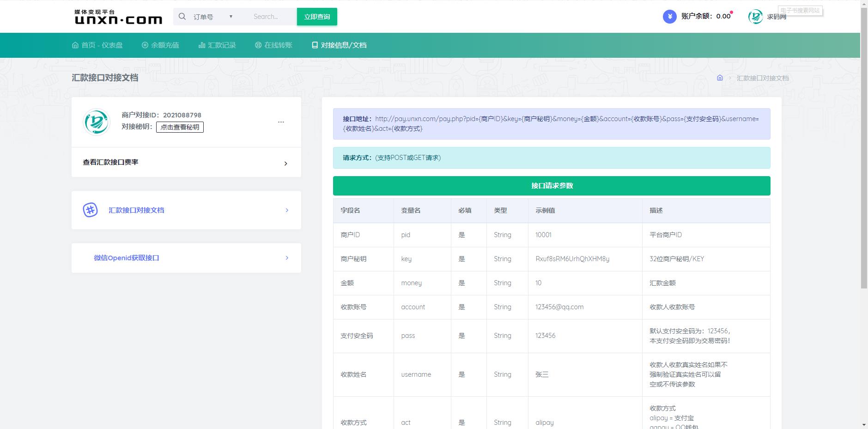
Task: Go to 首页 - 仪表盘 menu
Action: (97, 45)
